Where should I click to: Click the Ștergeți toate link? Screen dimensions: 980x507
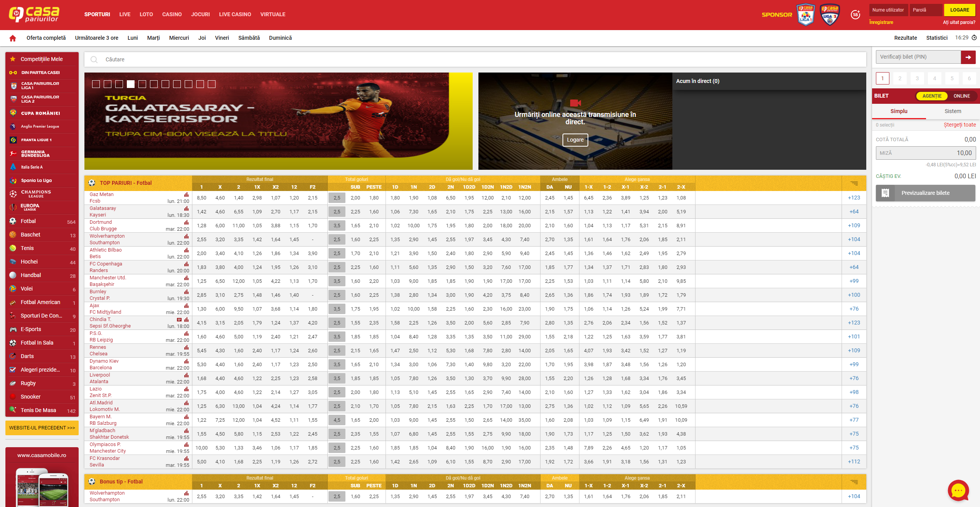[959, 125]
